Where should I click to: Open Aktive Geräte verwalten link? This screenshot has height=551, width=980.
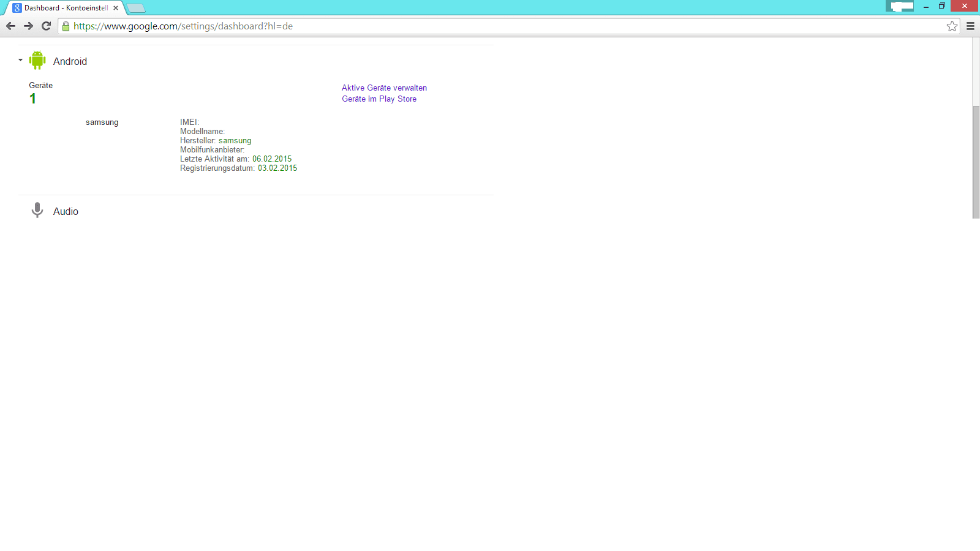point(384,88)
